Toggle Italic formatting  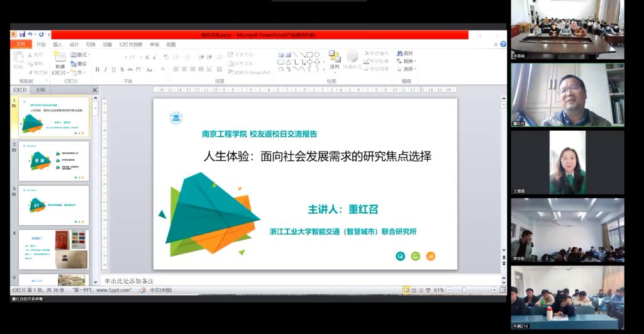105,70
